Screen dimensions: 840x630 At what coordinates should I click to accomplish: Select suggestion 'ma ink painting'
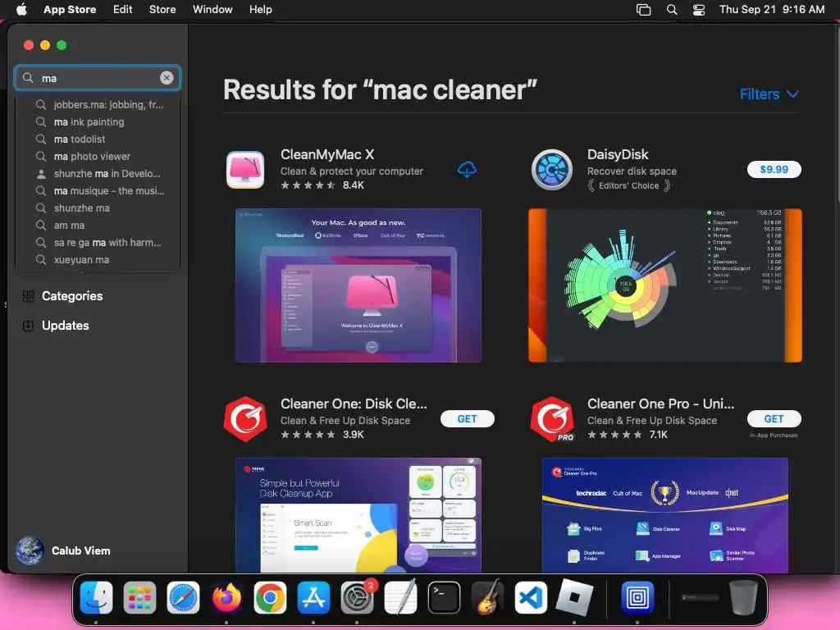[x=98, y=122]
